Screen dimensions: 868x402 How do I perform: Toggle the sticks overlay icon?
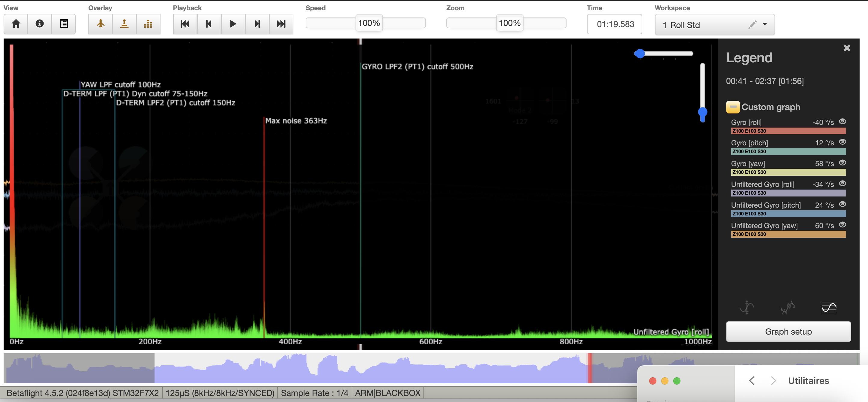point(124,24)
